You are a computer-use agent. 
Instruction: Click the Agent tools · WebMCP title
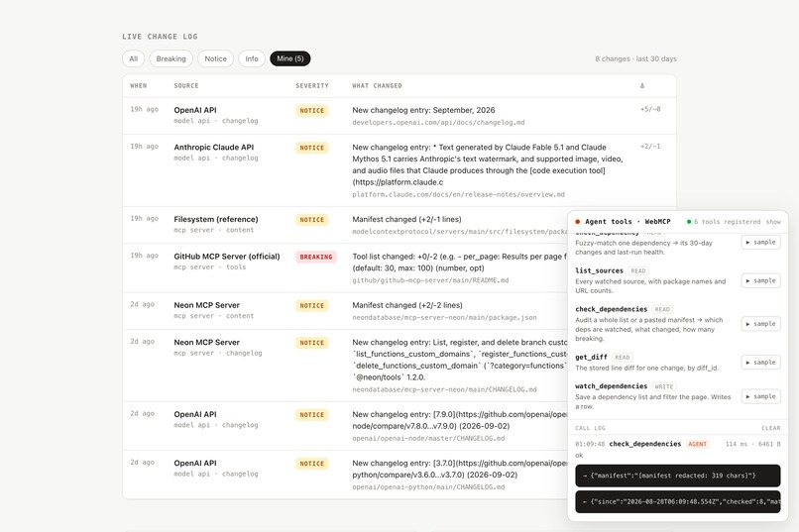(x=628, y=222)
